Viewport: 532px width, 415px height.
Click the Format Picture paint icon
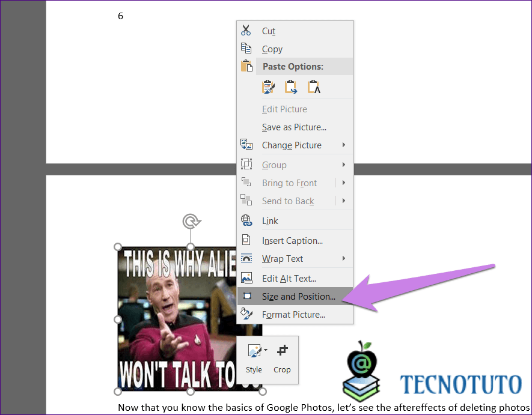tap(246, 314)
